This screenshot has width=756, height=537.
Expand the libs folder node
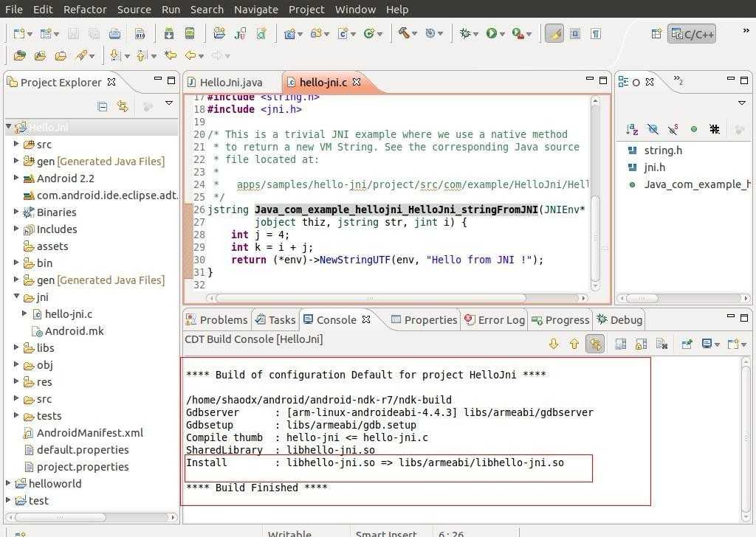tap(16, 347)
